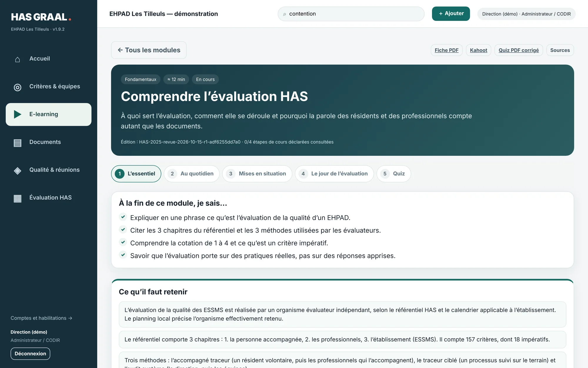Click objective about cotation de 1 à 4
588x368 pixels.
click(x=229, y=243)
